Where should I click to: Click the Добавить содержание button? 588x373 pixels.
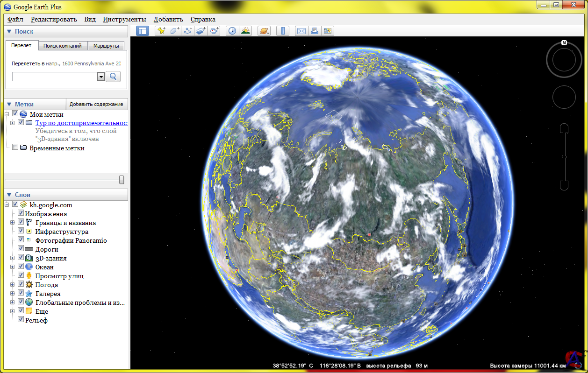(96, 104)
